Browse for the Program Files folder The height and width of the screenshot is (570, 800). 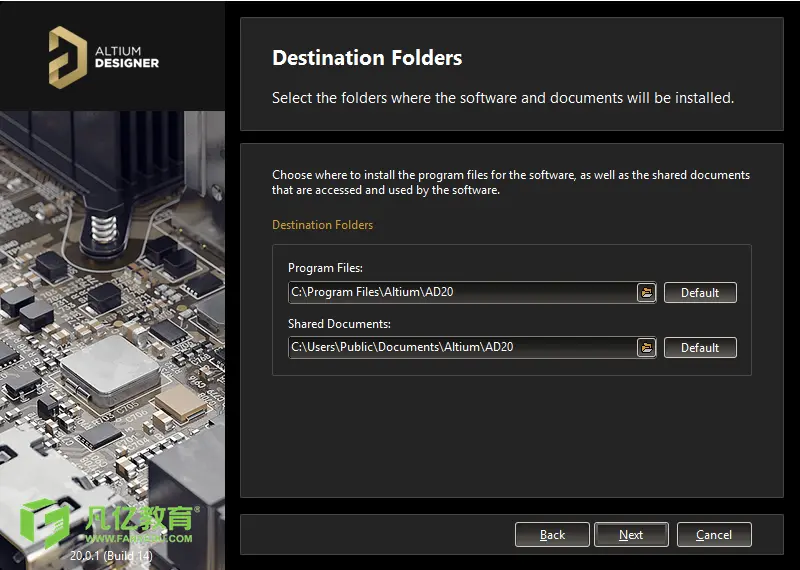tap(646, 292)
